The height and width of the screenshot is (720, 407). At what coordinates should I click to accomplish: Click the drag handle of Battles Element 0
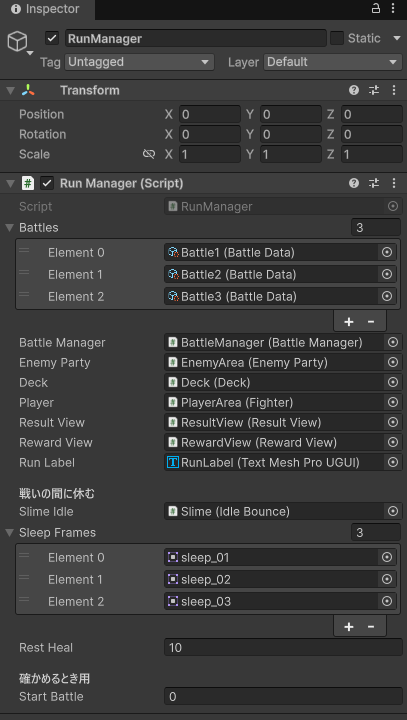(x=24, y=251)
